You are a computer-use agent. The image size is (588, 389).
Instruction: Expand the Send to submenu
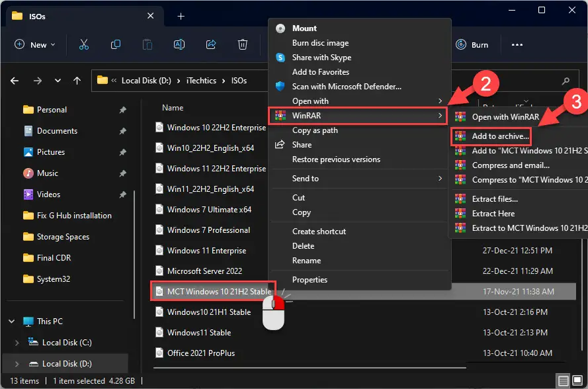(x=360, y=179)
